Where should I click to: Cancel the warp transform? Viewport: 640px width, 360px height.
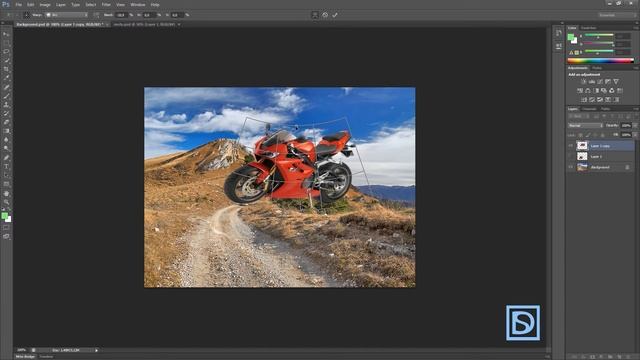coord(325,15)
